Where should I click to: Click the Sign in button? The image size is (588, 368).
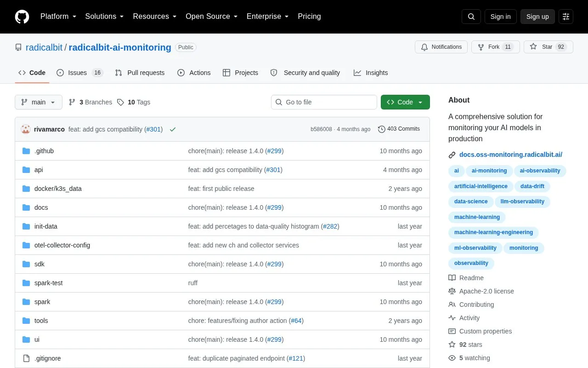500,17
